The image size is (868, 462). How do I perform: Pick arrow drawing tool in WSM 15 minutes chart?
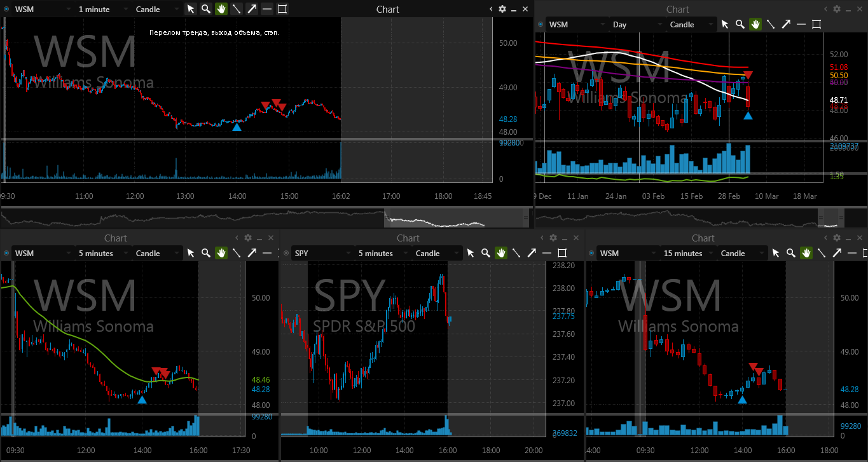click(x=837, y=253)
